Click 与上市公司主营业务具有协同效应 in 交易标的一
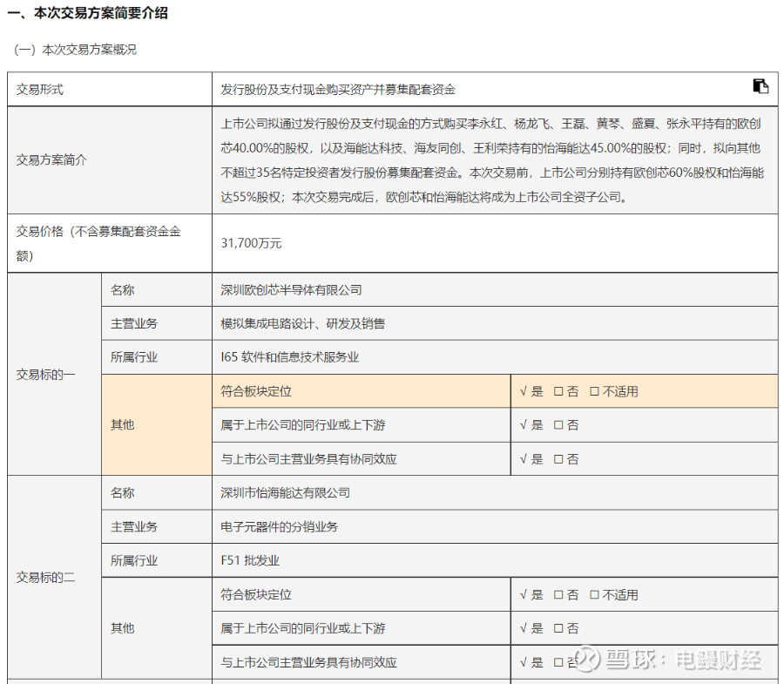The width and height of the screenshot is (784, 684). pos(362,459)
